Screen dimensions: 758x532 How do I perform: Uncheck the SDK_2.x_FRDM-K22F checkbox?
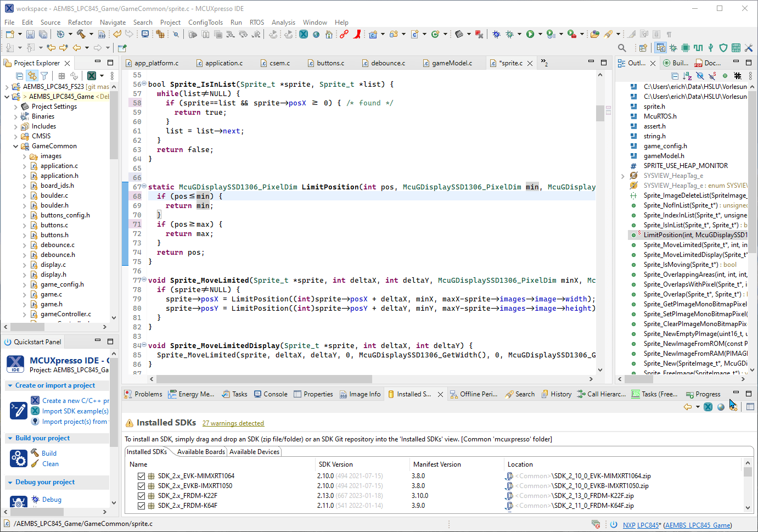point(142,496)
